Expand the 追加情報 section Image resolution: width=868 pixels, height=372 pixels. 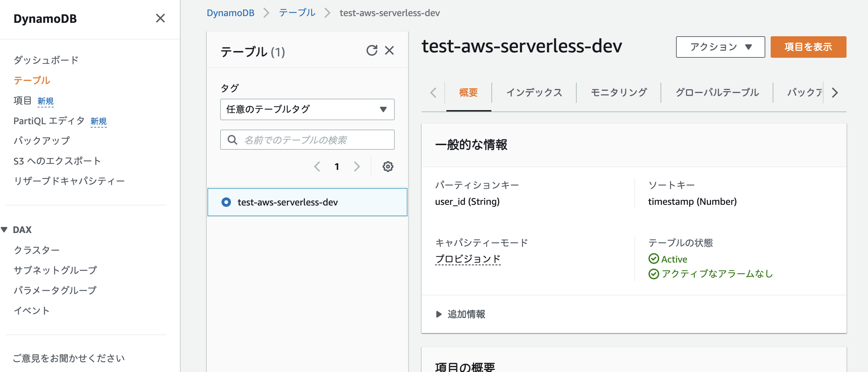460,314
